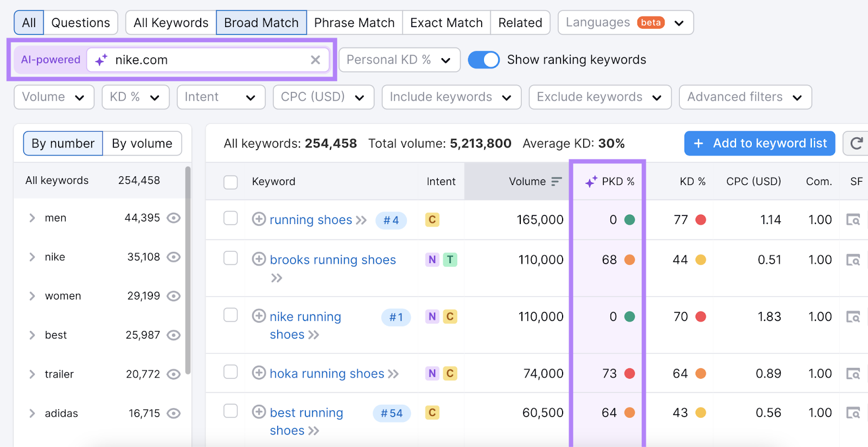Hide the men keyword group with eye icon
The image size is (868, 447).
174,218
